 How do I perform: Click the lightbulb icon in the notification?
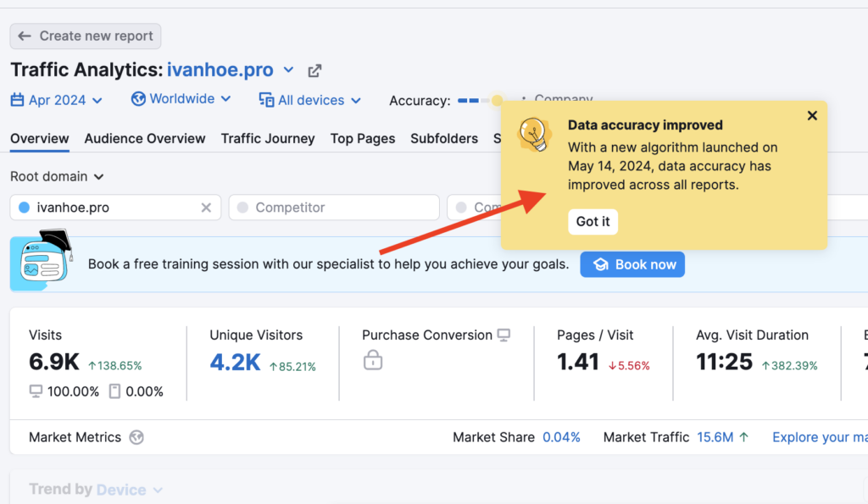coord(534,134)
